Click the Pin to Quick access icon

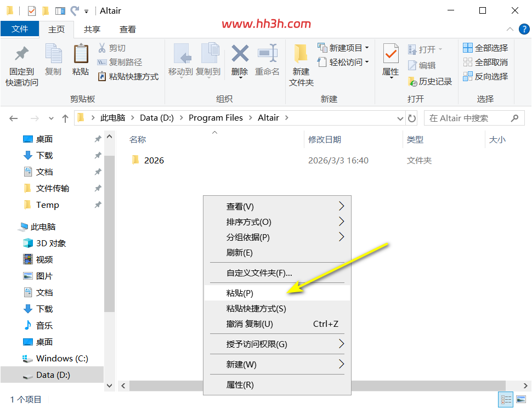click(x=22, y=53)
